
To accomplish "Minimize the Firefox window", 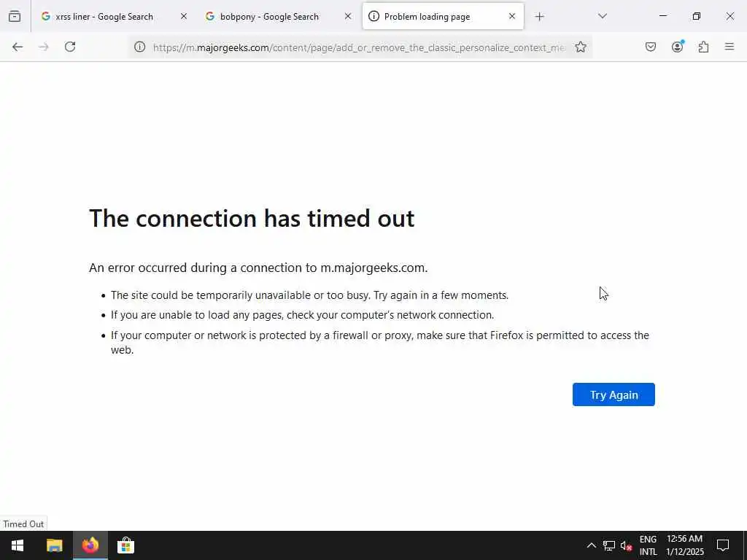I will [662, 16].
